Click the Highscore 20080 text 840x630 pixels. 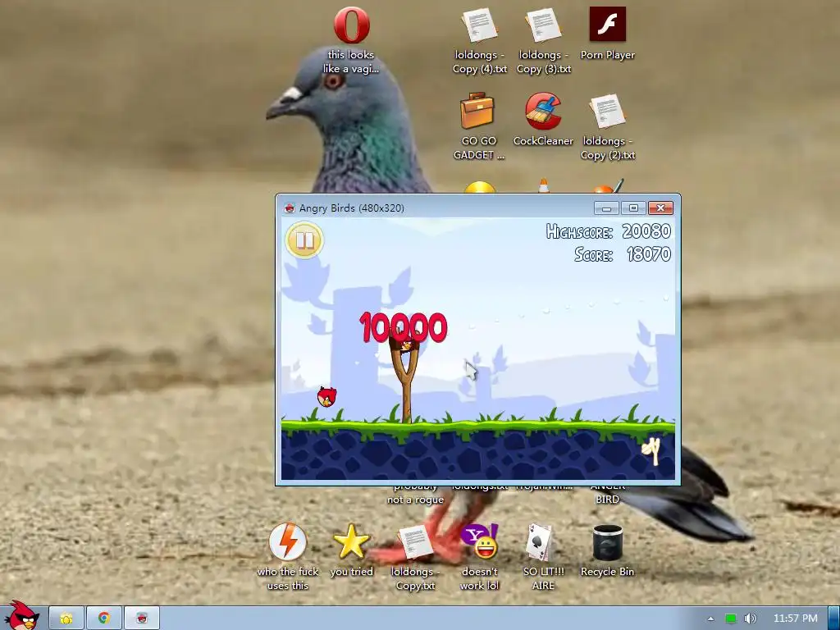coord(609,231)
